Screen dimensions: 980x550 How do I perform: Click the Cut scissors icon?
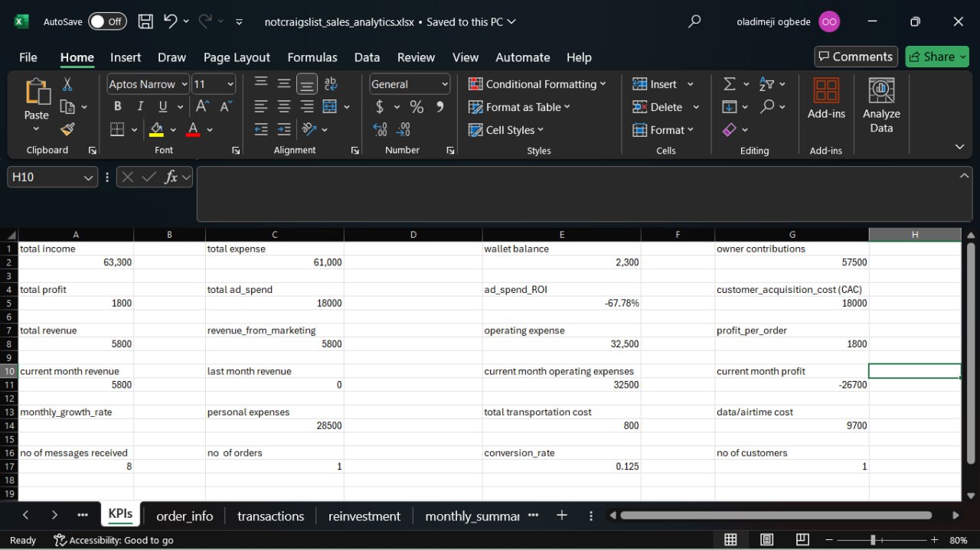[67, 84]
